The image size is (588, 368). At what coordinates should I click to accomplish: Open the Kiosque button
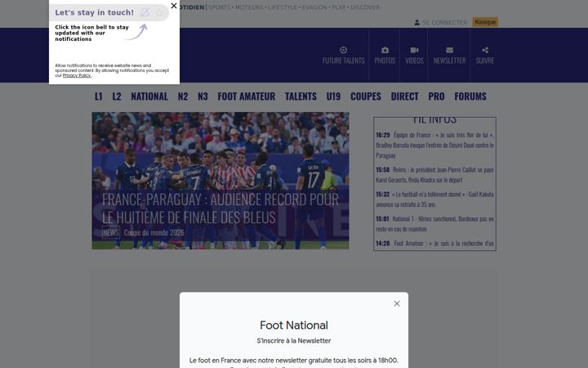pyautogui.click(x=485, y=22)
